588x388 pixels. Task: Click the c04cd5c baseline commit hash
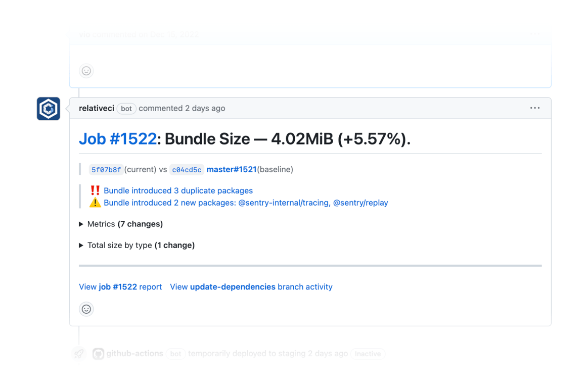[x=187, y=169]
